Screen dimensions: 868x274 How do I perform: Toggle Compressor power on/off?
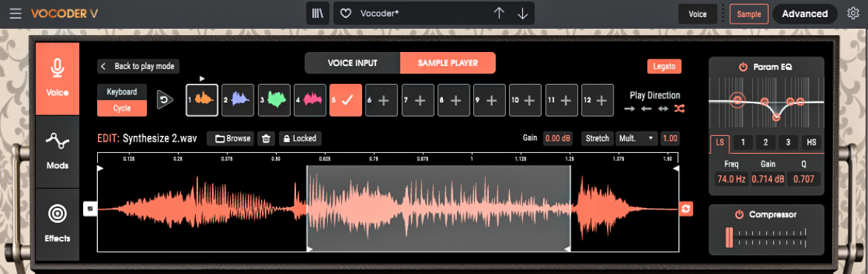point(739,214)
